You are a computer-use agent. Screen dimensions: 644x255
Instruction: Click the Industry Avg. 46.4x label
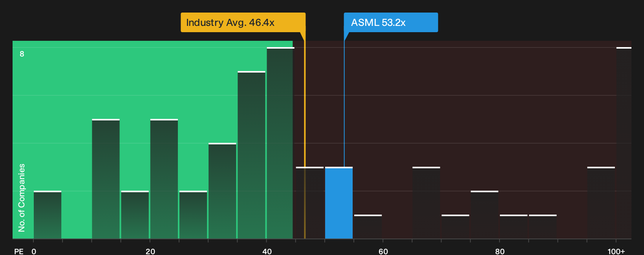(x=243, y=22)
